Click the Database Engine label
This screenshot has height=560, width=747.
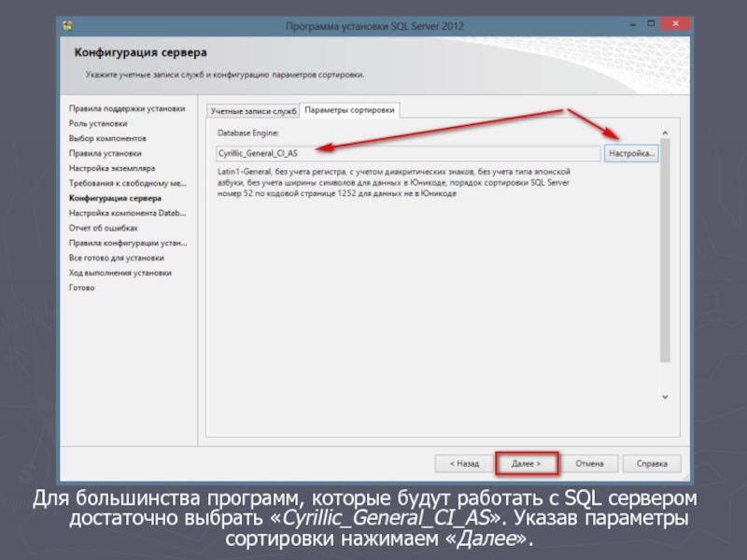[x=247, y=133]
